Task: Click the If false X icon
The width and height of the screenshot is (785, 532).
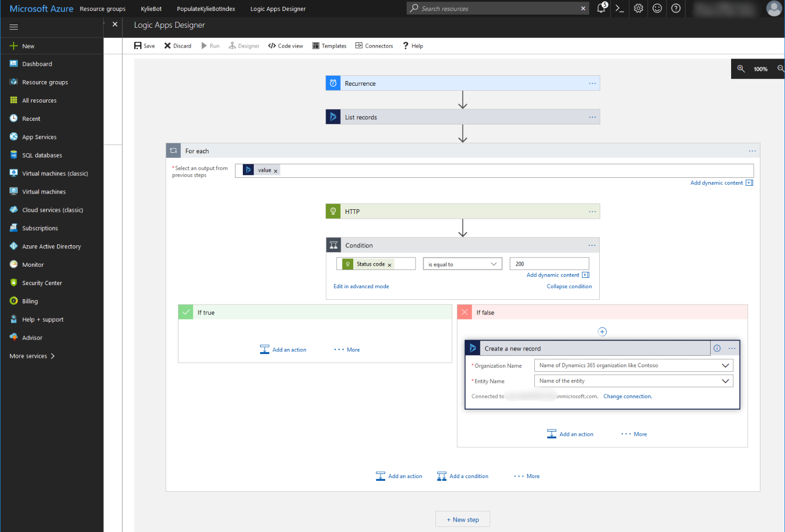Action: [x=465, y=312]
